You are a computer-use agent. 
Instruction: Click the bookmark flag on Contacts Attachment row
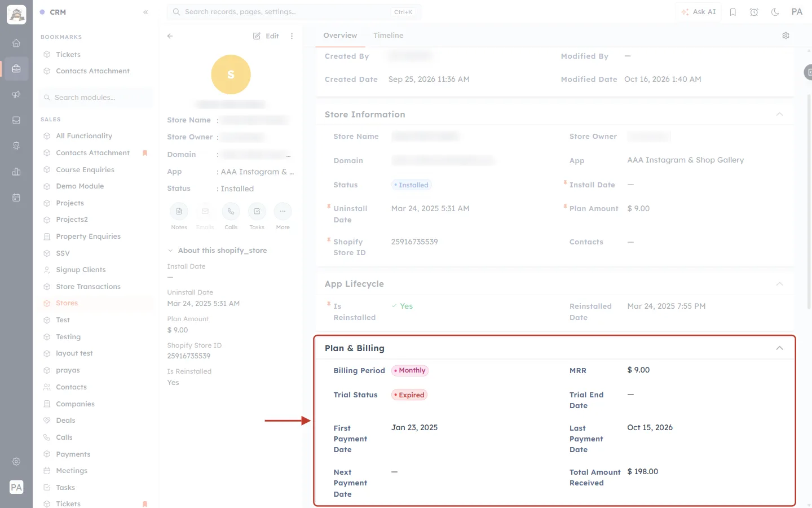coord(145,153)
